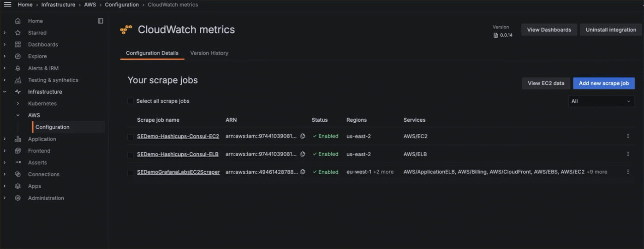Open the hamburger menu icon

pos(7,5)
